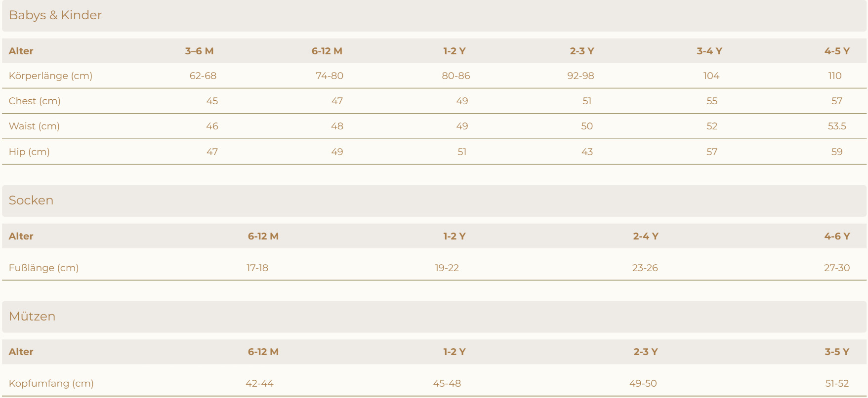Select the waist value 53.5
This screenshot has height=398, width=868.
pyautogui.click(x=836, y=126)
